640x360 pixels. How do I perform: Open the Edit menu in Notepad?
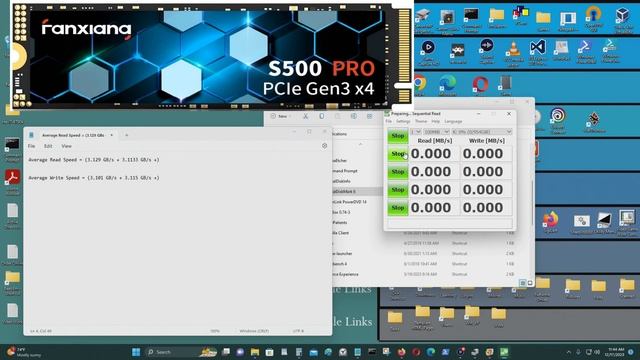coord(48,146)
